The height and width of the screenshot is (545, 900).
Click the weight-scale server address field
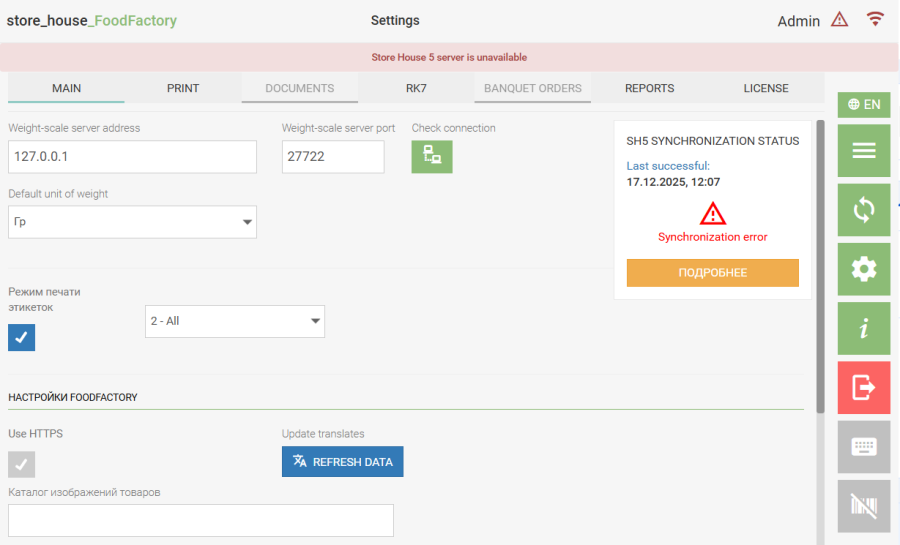coord(132,157)
